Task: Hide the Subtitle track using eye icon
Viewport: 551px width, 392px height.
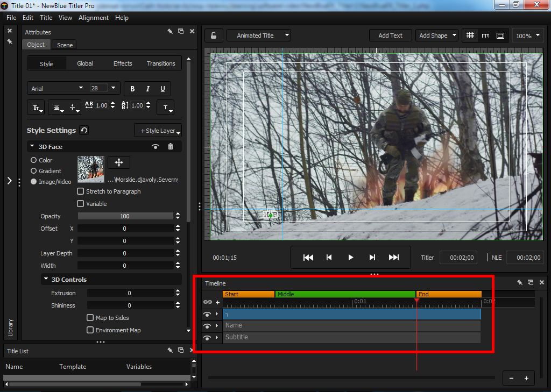Action: [x=207, y=338]
